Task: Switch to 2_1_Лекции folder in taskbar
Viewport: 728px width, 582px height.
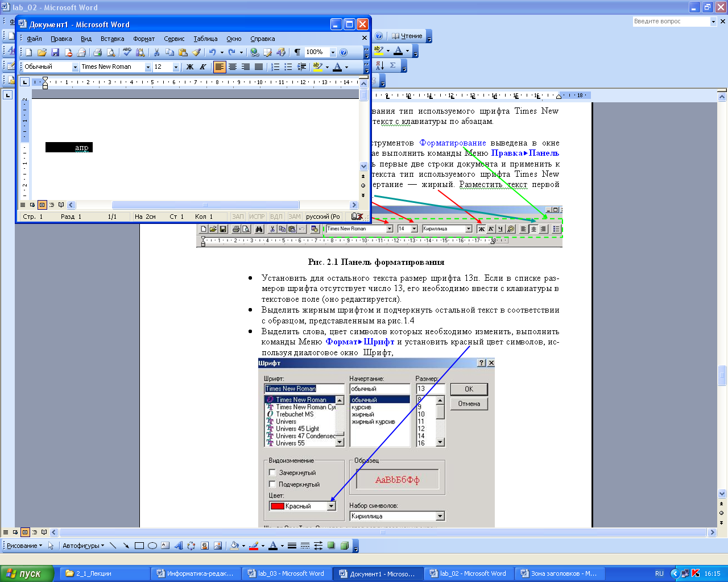Action: click(105, 573)
